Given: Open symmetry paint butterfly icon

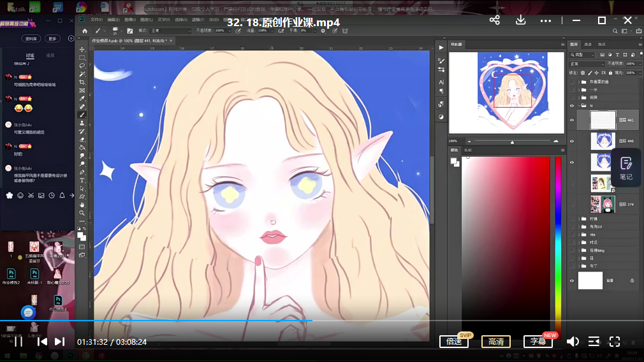Looking at the screenshot, I should 345,31.
